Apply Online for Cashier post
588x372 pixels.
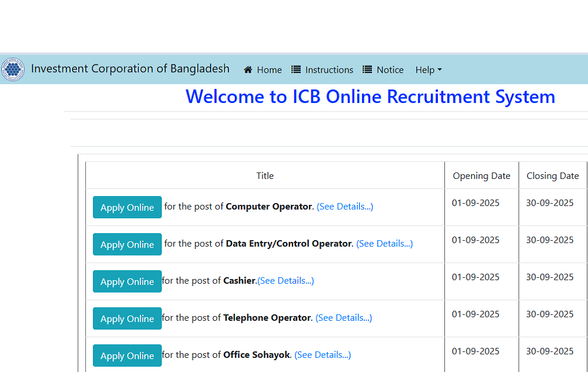tap(128, 281)
